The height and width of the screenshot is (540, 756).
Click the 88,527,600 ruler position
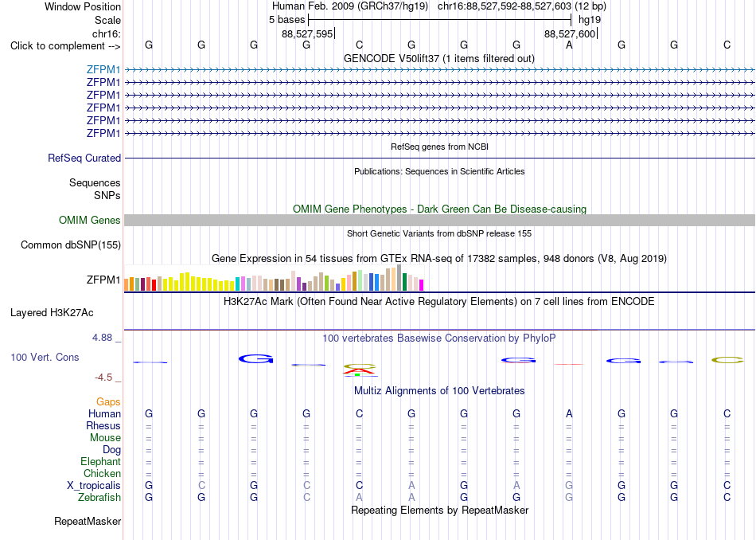pos(570,33)
